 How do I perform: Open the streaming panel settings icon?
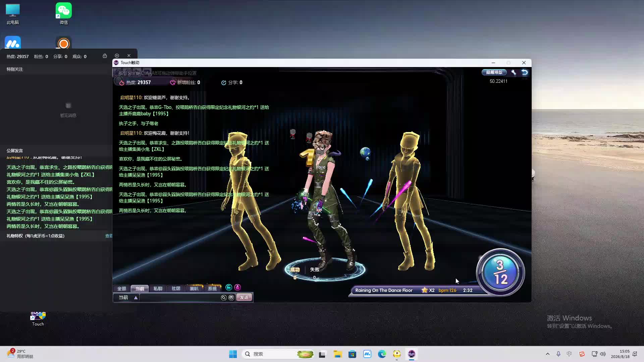click(117, 56)
